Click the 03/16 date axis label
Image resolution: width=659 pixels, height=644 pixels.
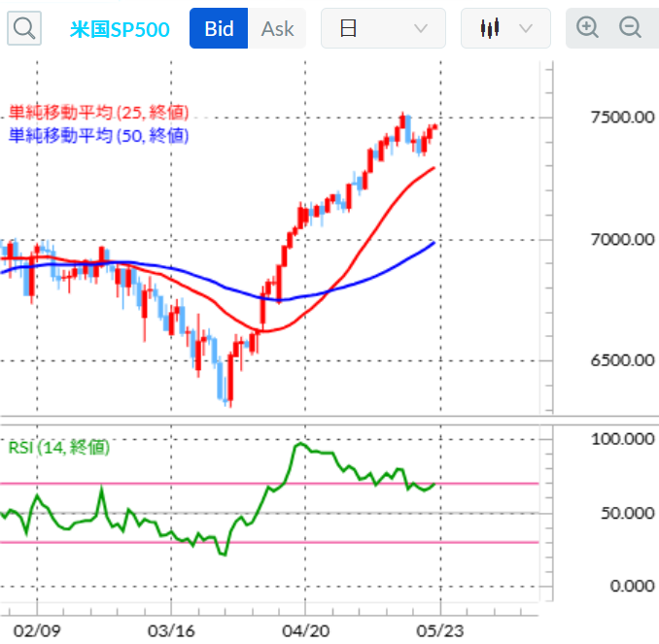[x=171, y=630]
